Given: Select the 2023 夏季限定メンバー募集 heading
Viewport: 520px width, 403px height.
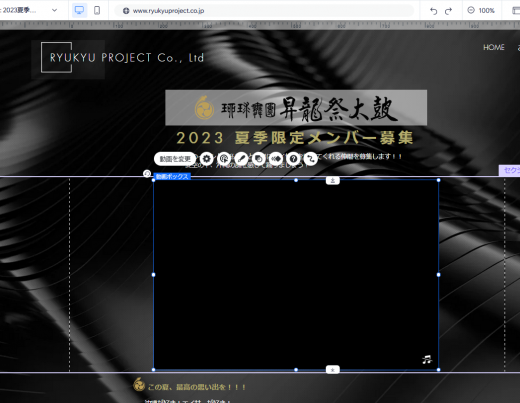Looking at the screenshot, I should (295, 138).
